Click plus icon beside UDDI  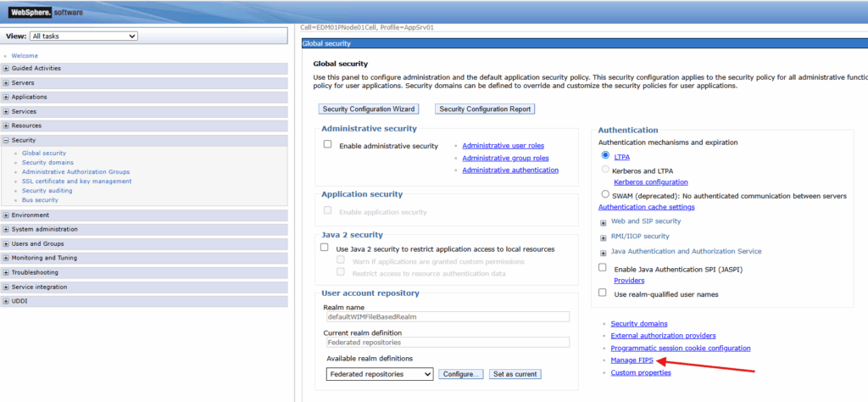[x=7, y=301]
